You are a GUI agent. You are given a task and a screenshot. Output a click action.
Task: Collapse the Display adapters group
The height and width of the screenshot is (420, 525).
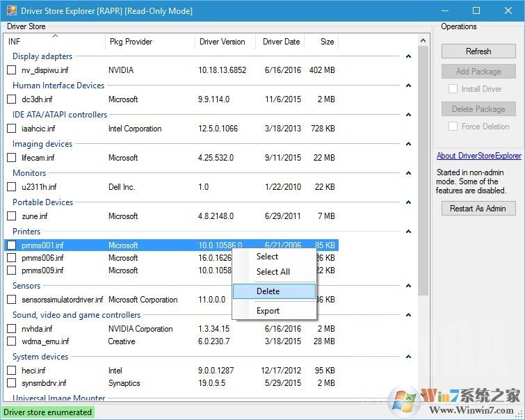click(408, 56)
